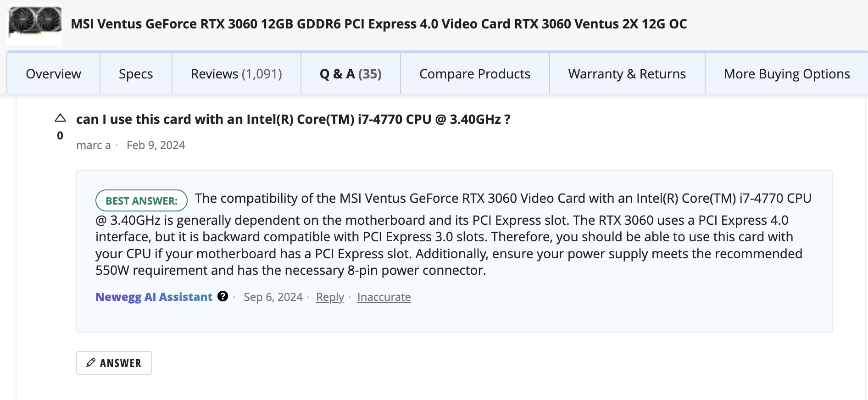
Task: Click the help question mark next to Newegg AI Assistant
Action: pyautogui.click(x=223, y=296)
